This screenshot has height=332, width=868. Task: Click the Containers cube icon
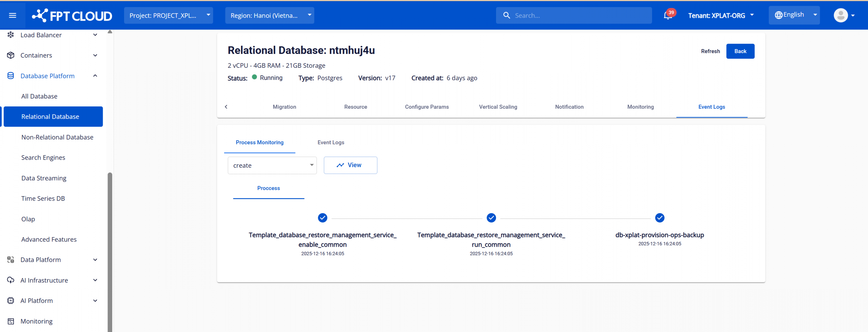click(11, 55)
